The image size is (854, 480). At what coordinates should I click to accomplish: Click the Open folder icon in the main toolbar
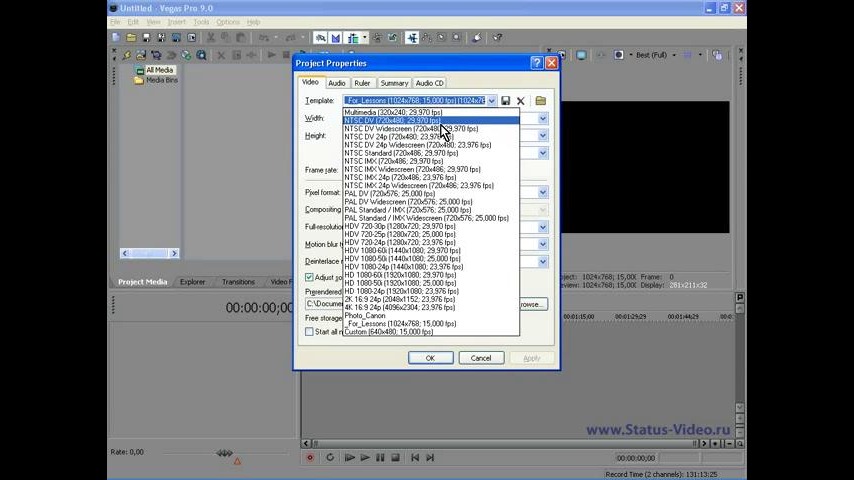click(131, 38)
